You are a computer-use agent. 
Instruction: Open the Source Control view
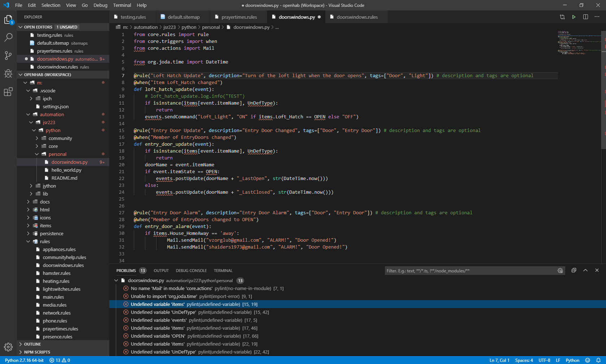point(8,55)
